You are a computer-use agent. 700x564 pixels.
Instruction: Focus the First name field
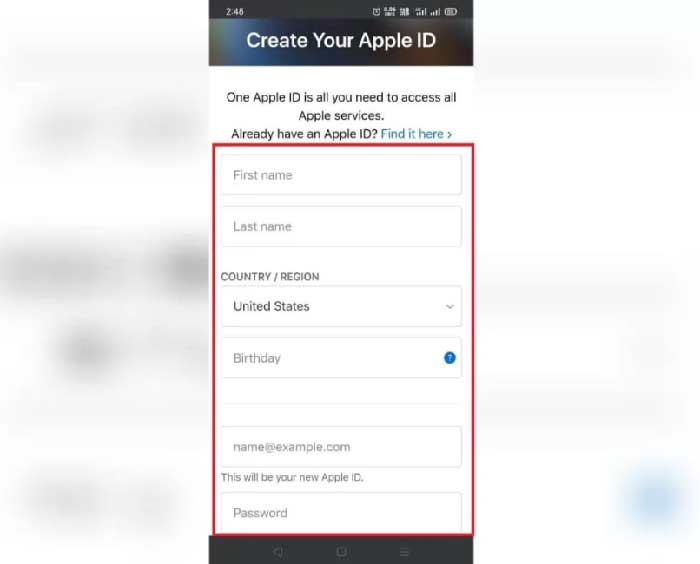[342, 175]
